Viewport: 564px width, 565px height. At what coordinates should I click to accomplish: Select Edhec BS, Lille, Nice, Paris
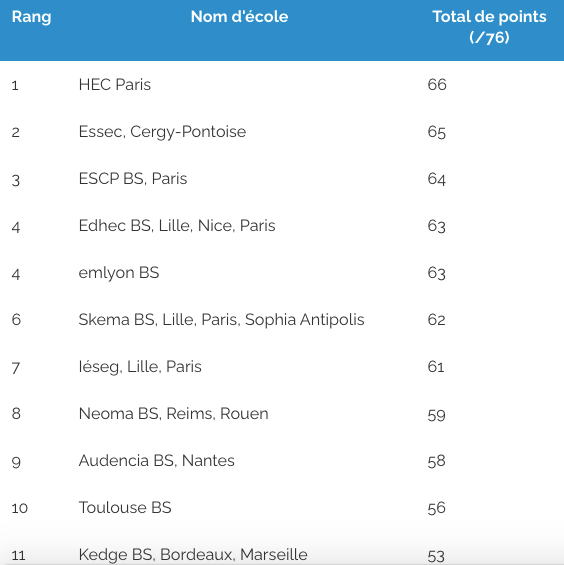(x=177, y=226)
